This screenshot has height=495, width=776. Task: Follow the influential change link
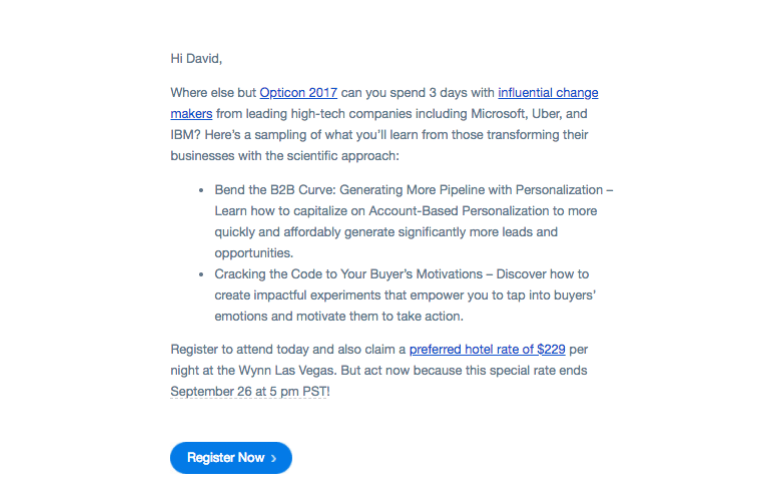pos(548,93)
